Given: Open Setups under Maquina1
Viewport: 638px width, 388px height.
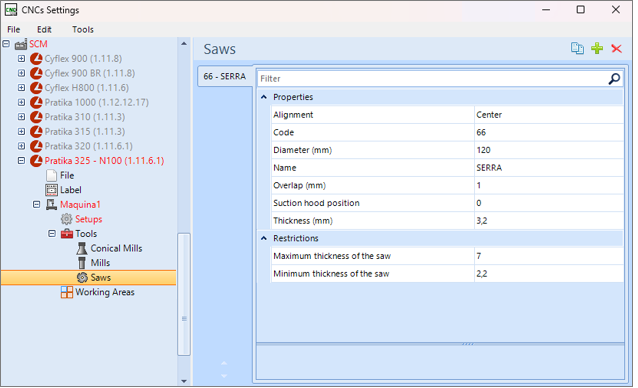Looking at the screenshot, I should [x=89, y=219].
